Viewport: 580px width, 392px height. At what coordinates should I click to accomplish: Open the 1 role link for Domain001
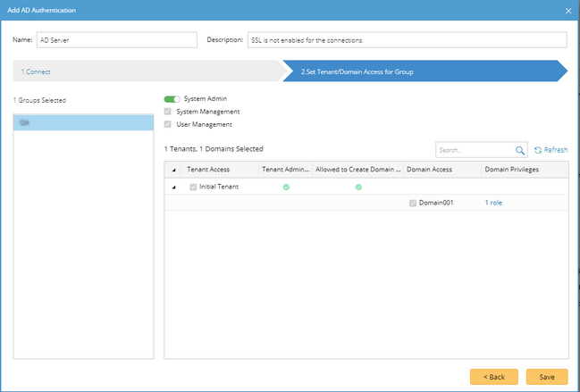coord(493,203)
